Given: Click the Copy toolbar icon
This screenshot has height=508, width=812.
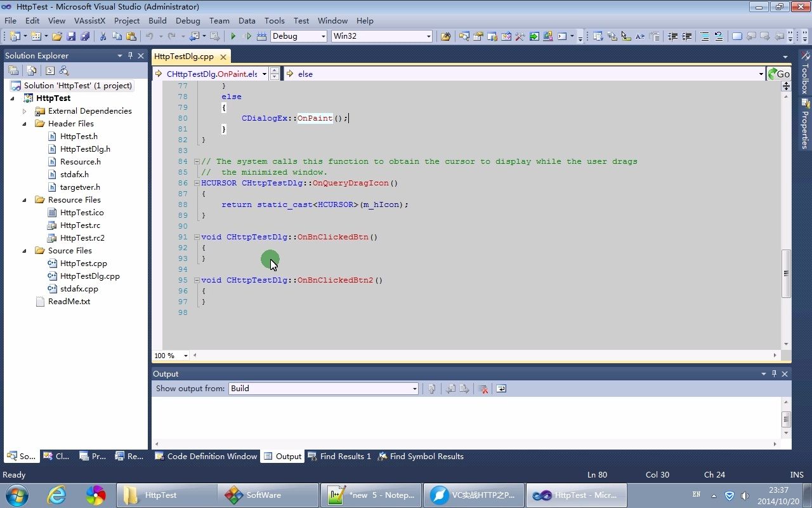Looking at the screenshot, I should [117, 36].
